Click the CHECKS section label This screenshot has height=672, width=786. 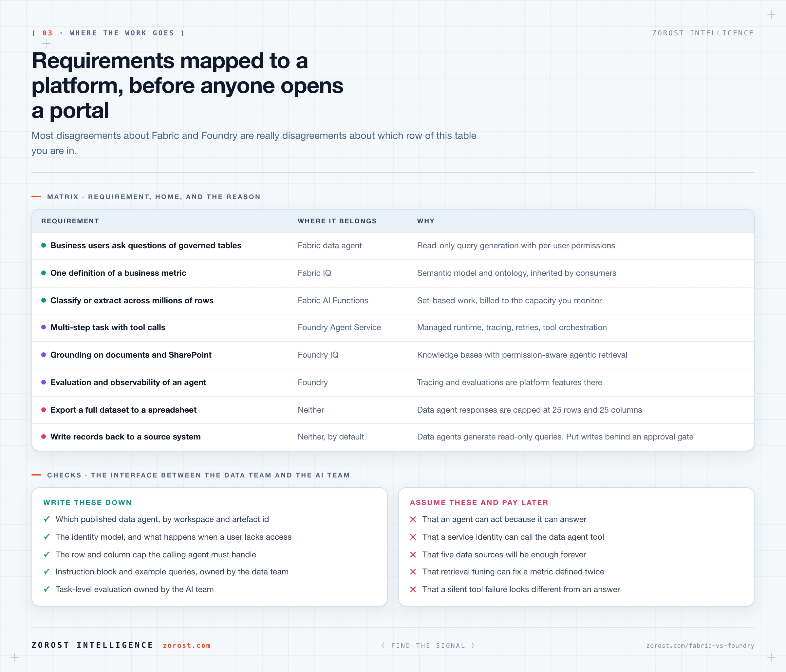198,475
